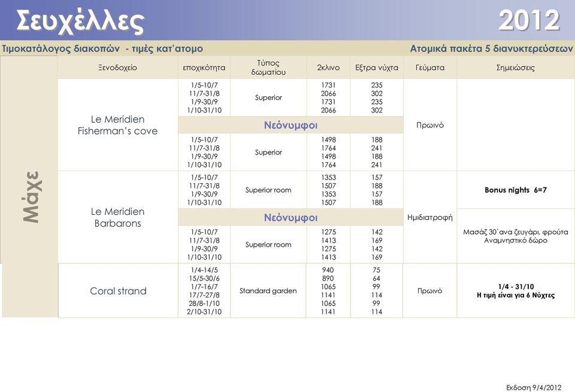Click the 1/4 - 31/10 note
This screenshot has width=575, height=392.
pos(516,287)
